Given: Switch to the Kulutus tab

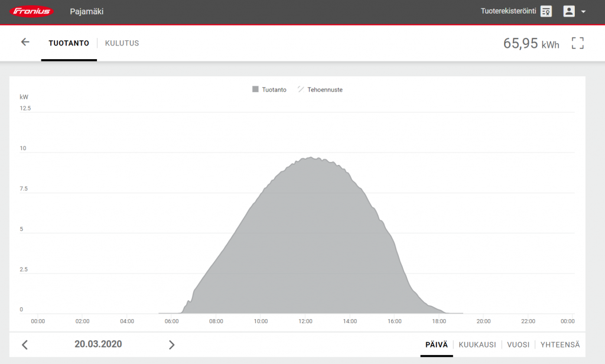Looking at the screenshot, I should [122, 43].
